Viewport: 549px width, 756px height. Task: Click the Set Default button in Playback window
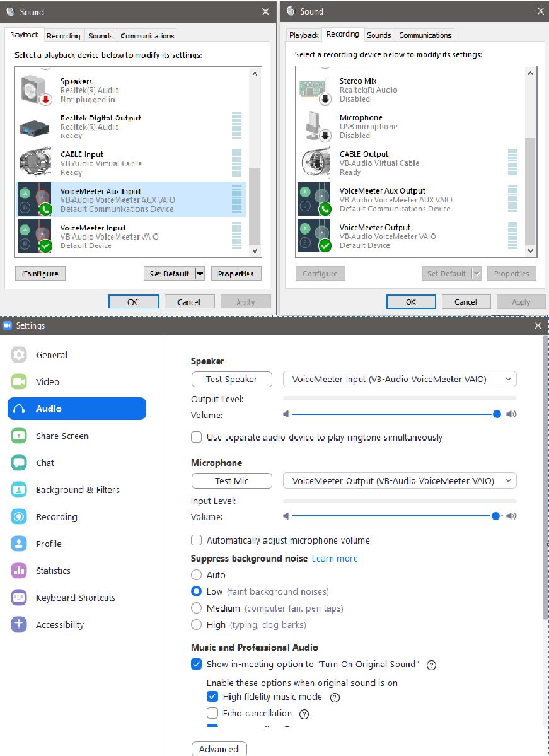169,274
